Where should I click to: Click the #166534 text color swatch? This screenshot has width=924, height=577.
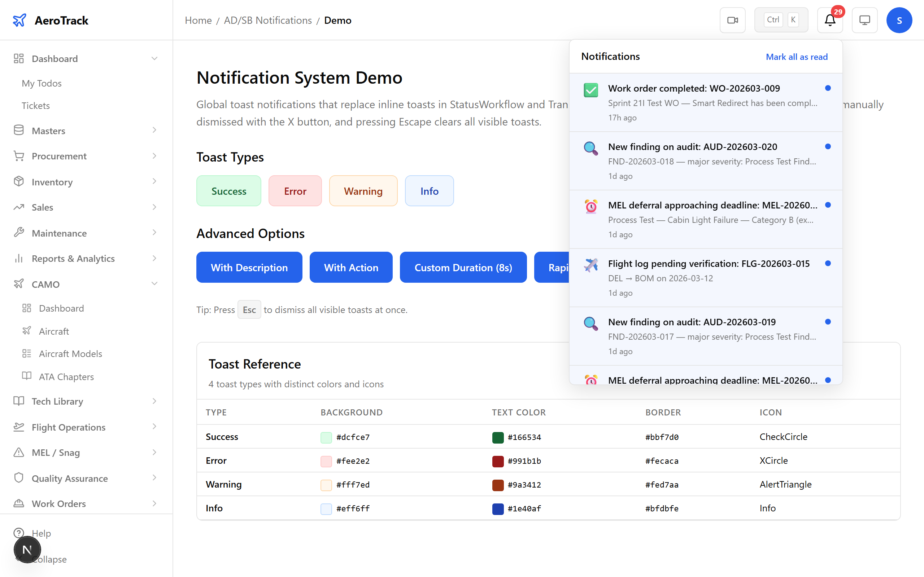click(497, 437)
